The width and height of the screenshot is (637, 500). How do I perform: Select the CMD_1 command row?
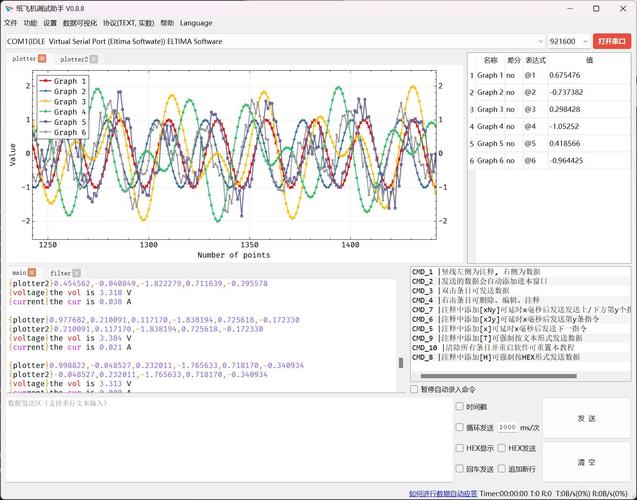click(521, 272)
